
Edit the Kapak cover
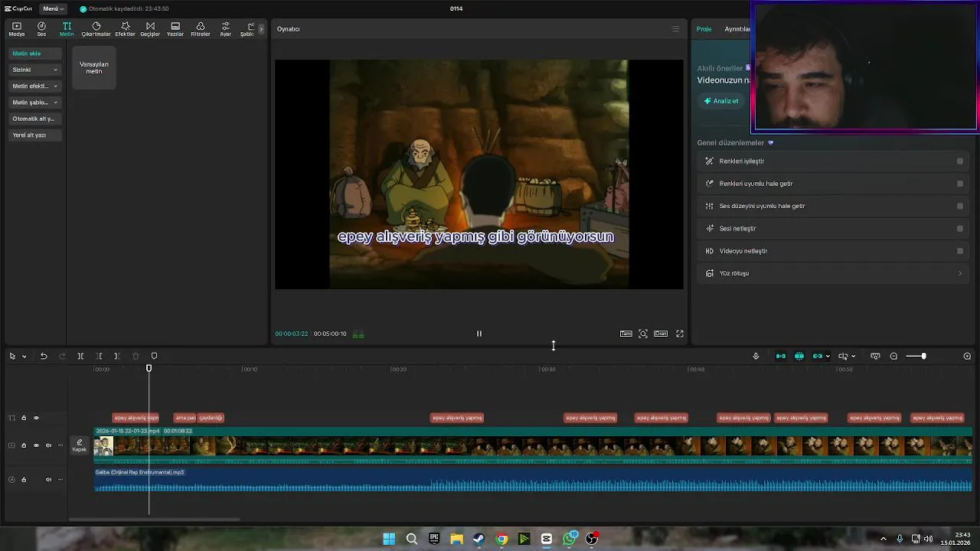pyautogui.click(x=80, y=445)
